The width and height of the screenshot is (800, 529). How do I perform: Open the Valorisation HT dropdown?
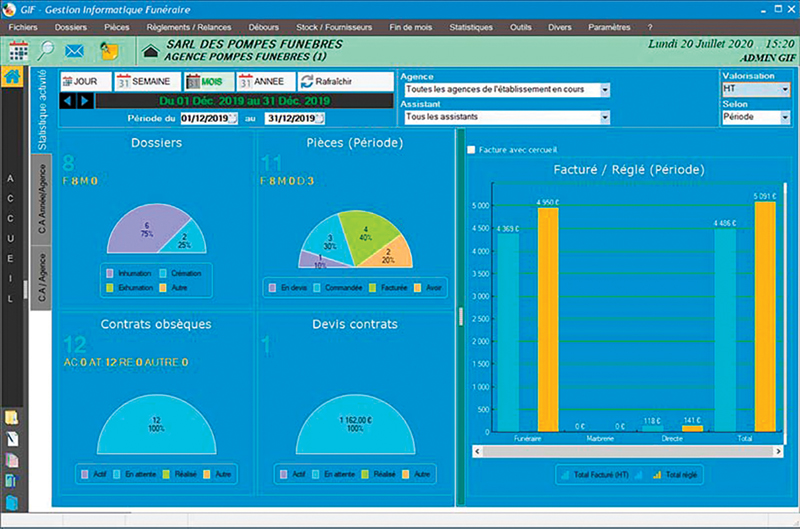tap(785, 90)
